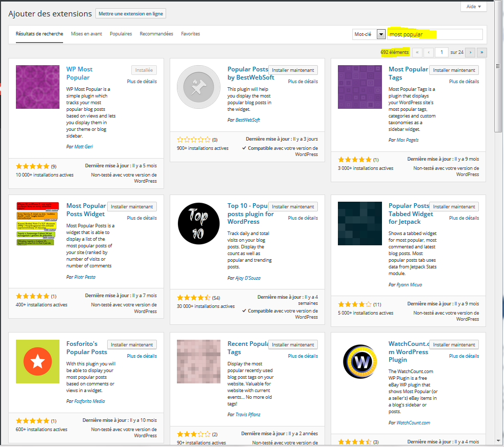Click the Popular Posts Tabbed Widget icon

click(x=359, y=224)
